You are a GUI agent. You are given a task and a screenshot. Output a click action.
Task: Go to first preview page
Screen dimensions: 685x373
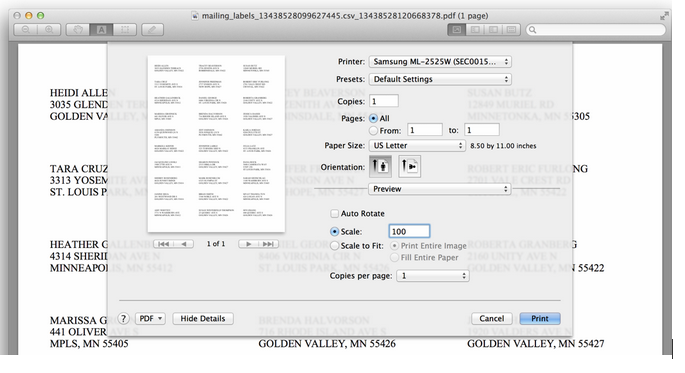pos(164,244)
